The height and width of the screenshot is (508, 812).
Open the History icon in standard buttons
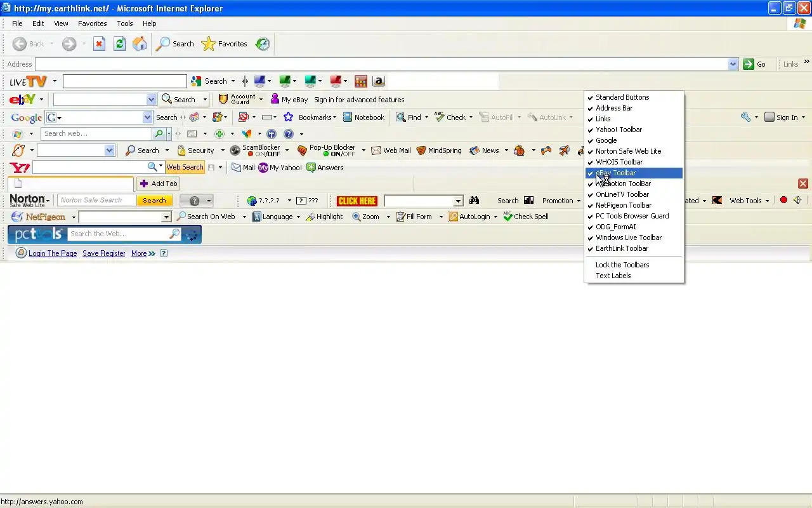coord(263,44)
